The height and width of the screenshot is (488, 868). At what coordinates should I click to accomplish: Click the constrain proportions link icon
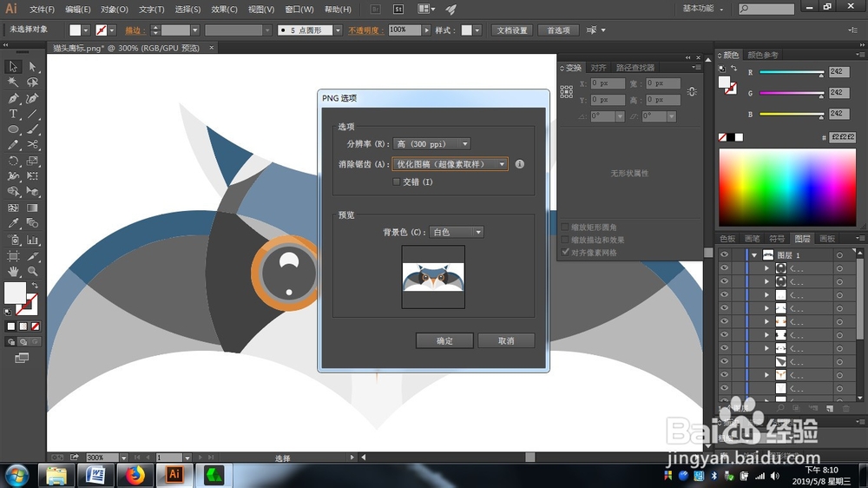pyautogui.click(x=692, y=91)
